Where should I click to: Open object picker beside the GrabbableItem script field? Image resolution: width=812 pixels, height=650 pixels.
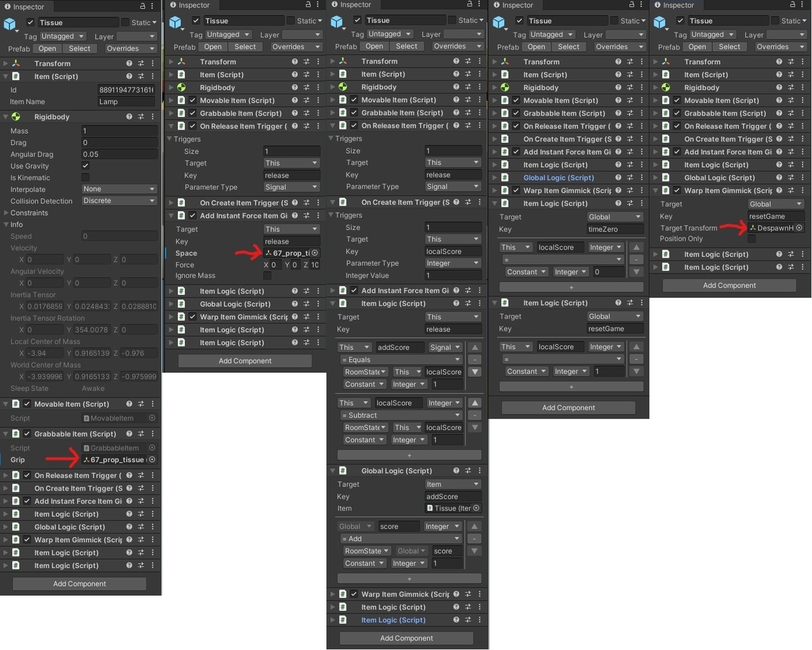point(152,448)
